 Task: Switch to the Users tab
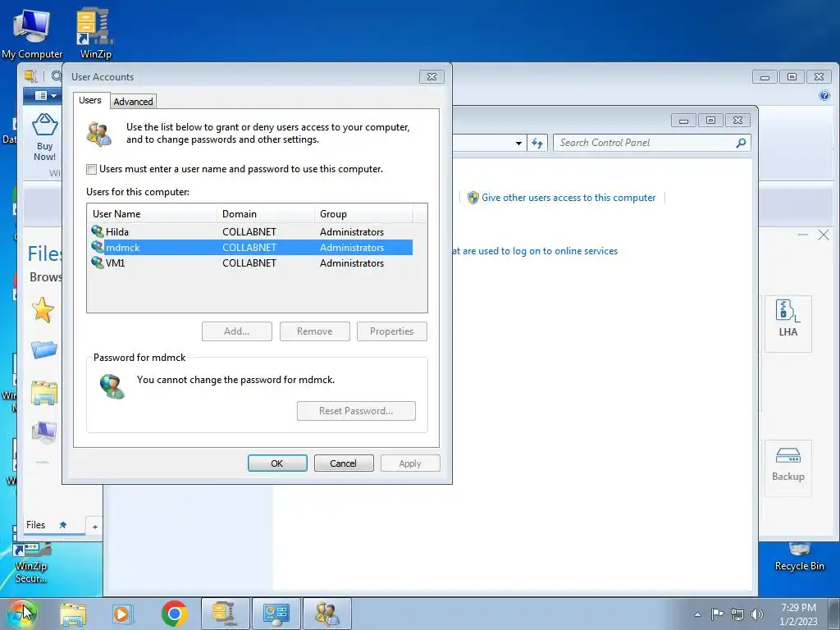coord(90,101)
